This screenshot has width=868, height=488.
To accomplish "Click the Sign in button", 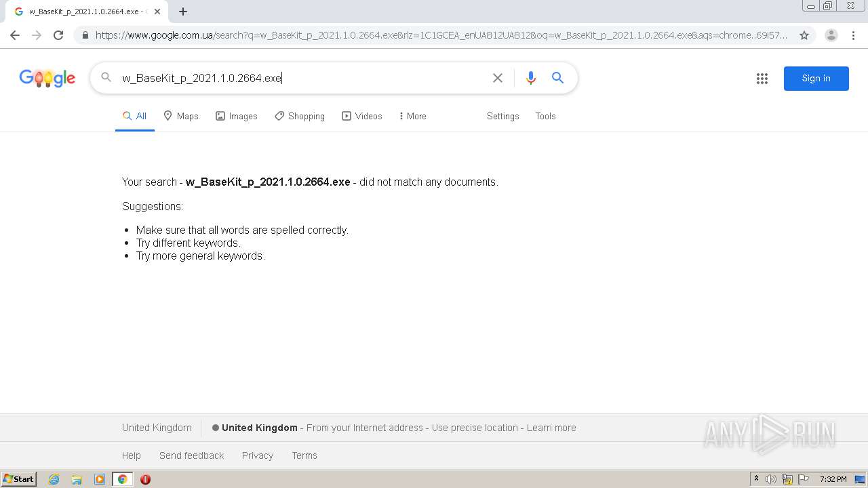I will coord(816,79).
